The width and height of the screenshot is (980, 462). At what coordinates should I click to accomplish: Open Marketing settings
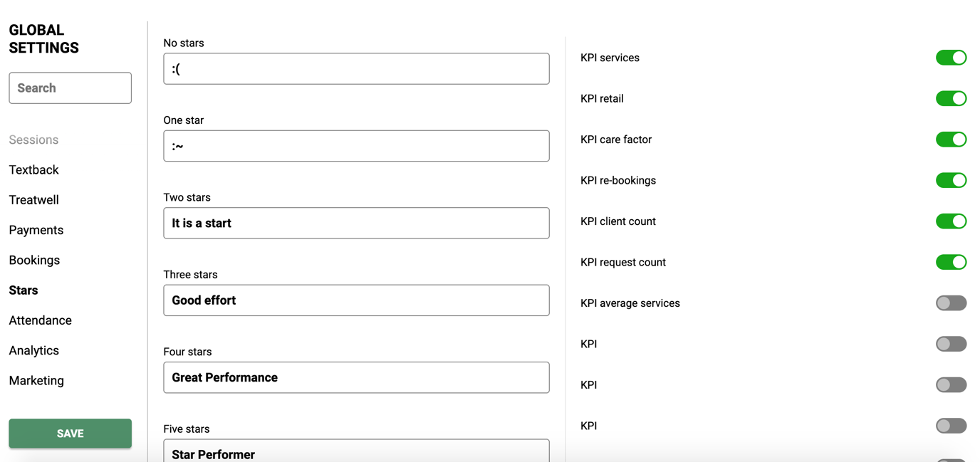coord(36,380)
